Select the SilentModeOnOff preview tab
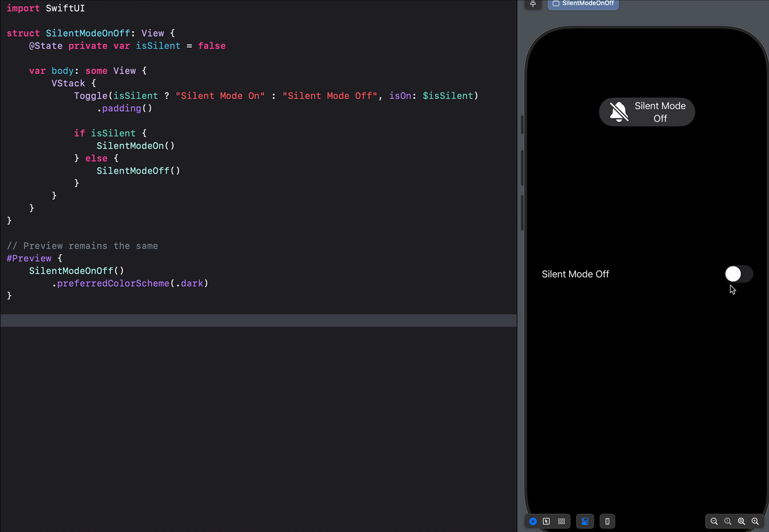Viewport: 769px width, 532px height. click(x=583, y=4)
